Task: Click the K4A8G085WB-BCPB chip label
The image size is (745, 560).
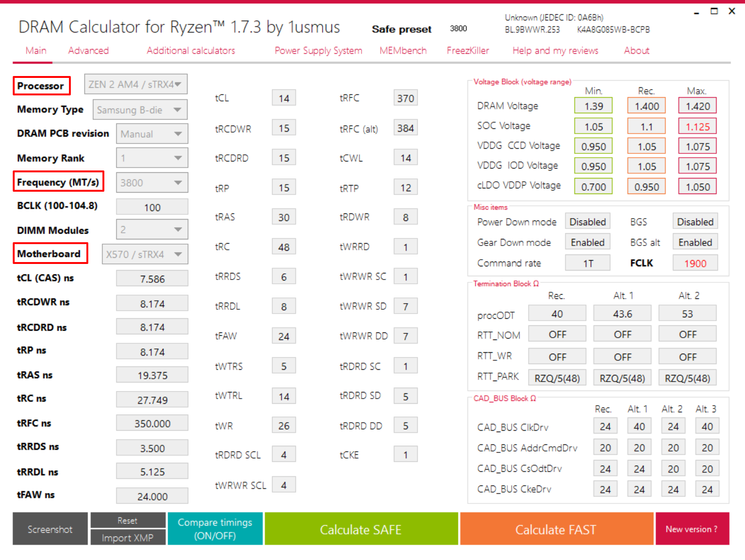Action: tap(613, 29)
